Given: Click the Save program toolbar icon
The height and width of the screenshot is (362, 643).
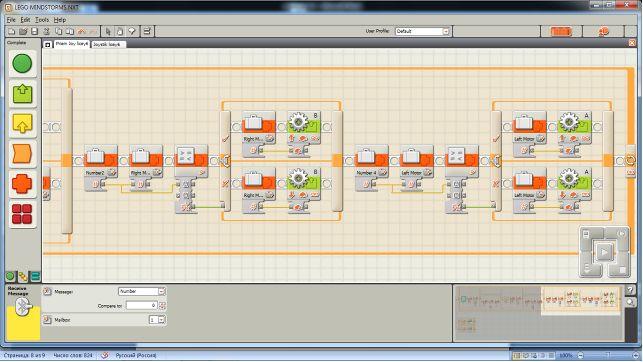Looking at the screenshot, I should [35, 31].
